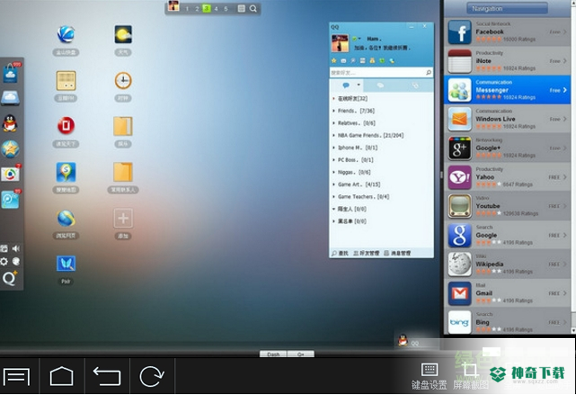This screenshot has height=395, width=576.
Task: Switch to desktop page 4 in top pager
Action: pyautogui.click(x=216, y=8)
